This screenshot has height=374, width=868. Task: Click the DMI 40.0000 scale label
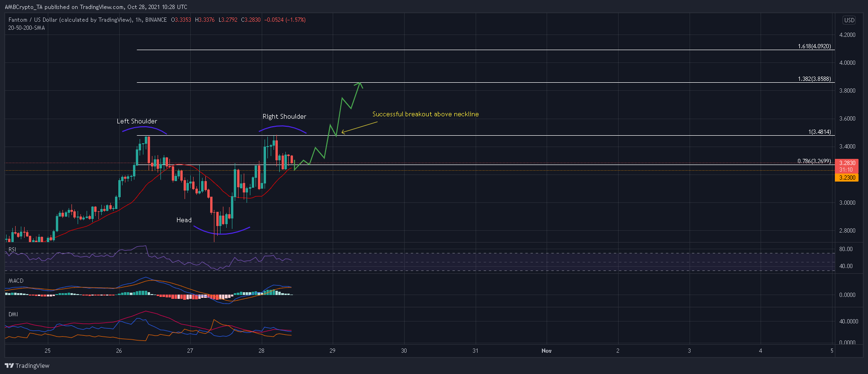click(x=849, y=322)
